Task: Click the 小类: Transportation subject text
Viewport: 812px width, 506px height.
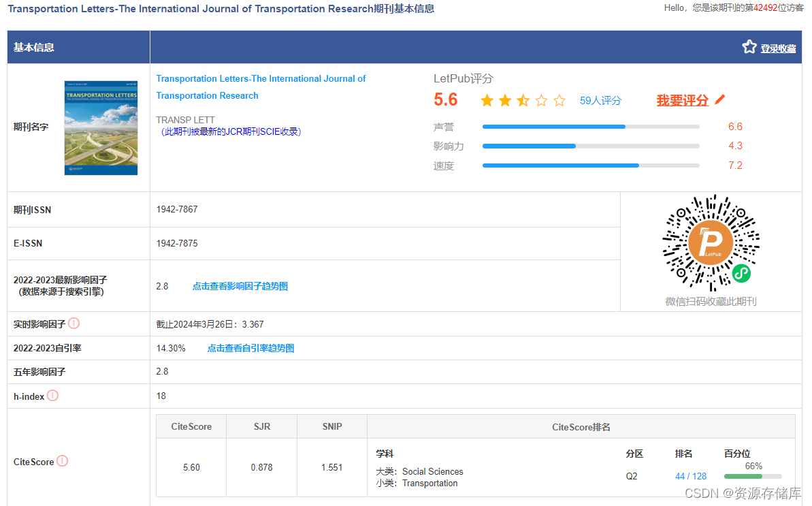Action: click(x=417, y=484)
